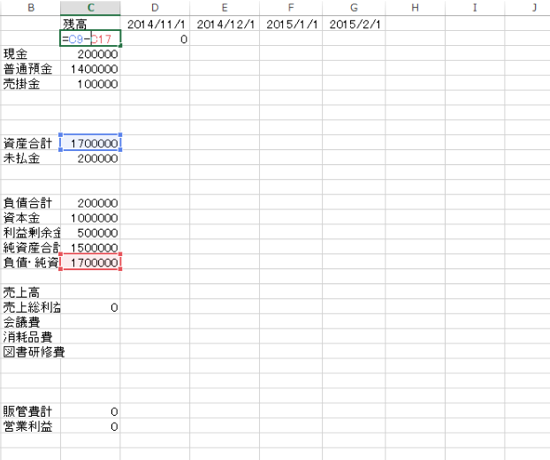This screenshot has width=550, height=460.
Task: Click the blue-highlighted 1700000 cell for 資産合計
Action: tap(90, 143)
